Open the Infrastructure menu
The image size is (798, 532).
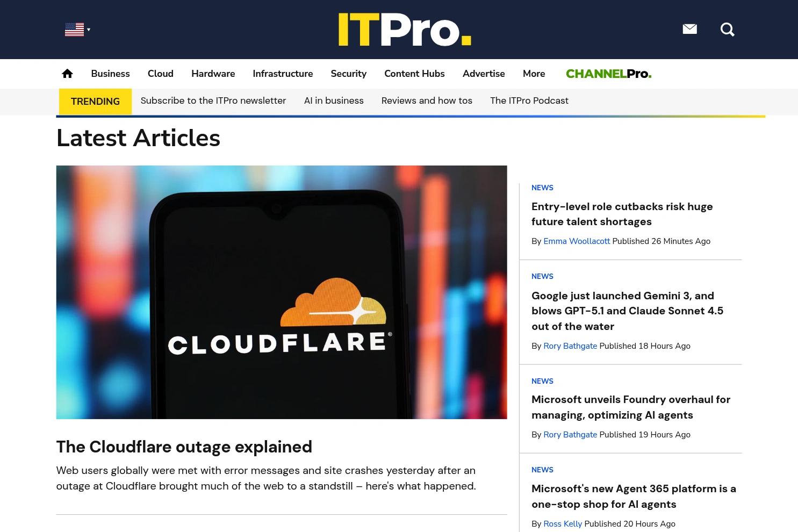click(x=283, y=74)
